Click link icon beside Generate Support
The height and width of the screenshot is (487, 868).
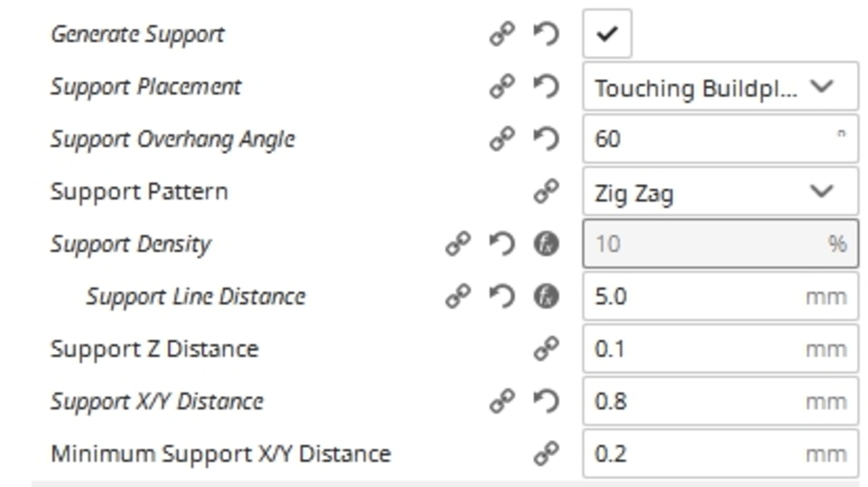[x=502, y=35]
